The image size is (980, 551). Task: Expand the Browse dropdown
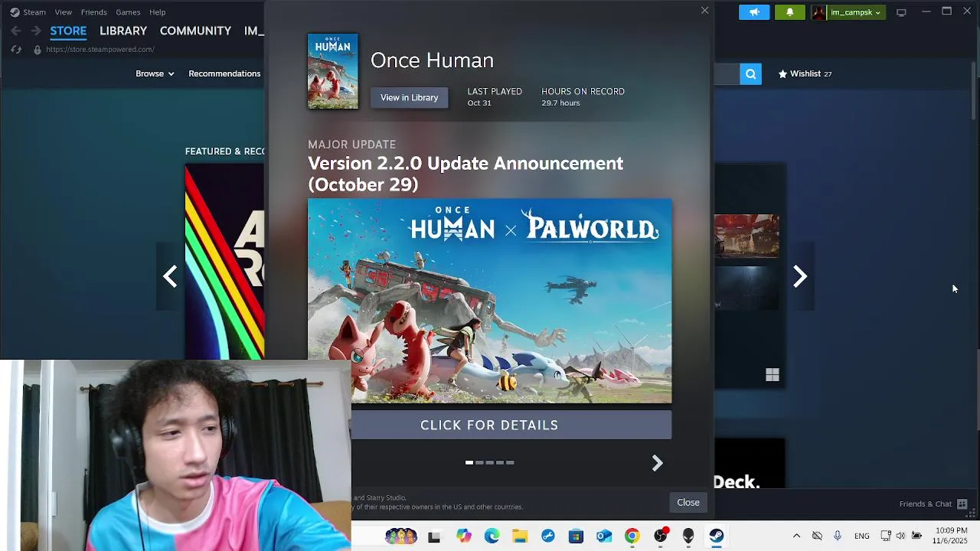(155, 73)
